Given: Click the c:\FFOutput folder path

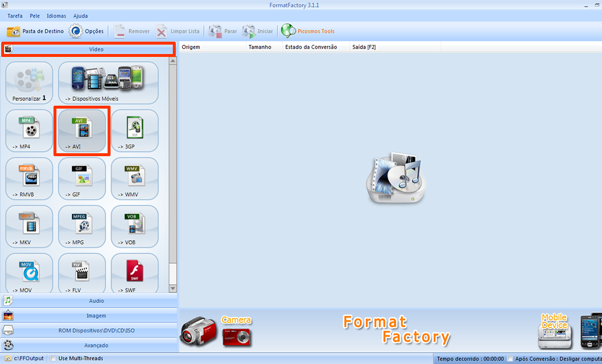Looking at the screenshot, I should (24, 358).
